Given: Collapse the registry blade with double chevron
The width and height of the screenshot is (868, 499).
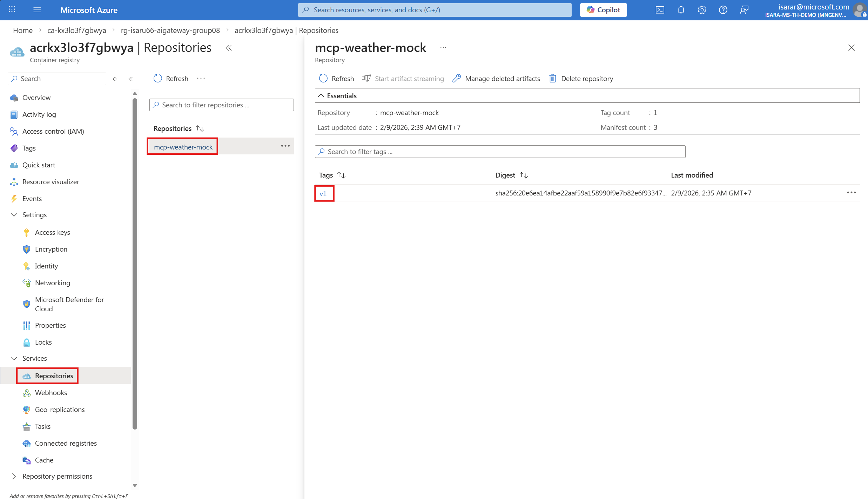Looking at the screenshot, I should click(x=229, y=48).
